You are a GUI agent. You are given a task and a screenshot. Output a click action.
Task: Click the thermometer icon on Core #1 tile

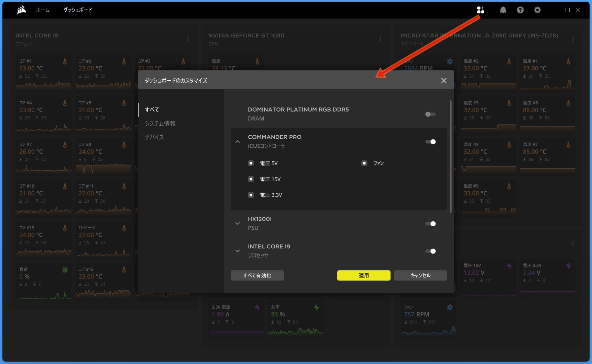pos(65,61)
